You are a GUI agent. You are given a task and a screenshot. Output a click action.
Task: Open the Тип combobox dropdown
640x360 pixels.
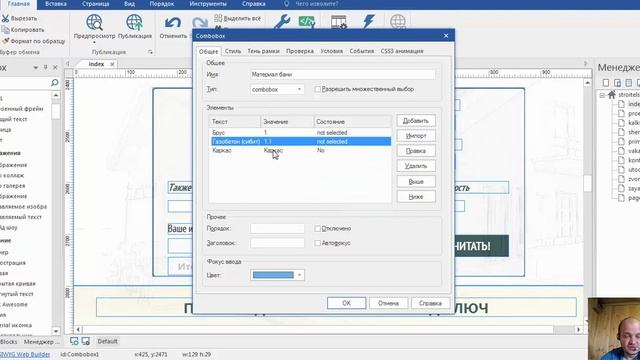click(x=299, y=89)
